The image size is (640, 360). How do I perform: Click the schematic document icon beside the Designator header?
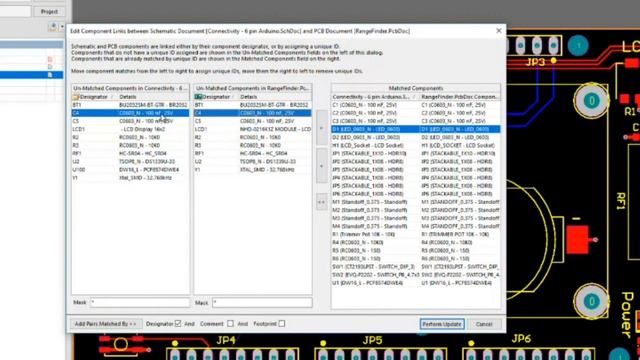coord(76,97)
